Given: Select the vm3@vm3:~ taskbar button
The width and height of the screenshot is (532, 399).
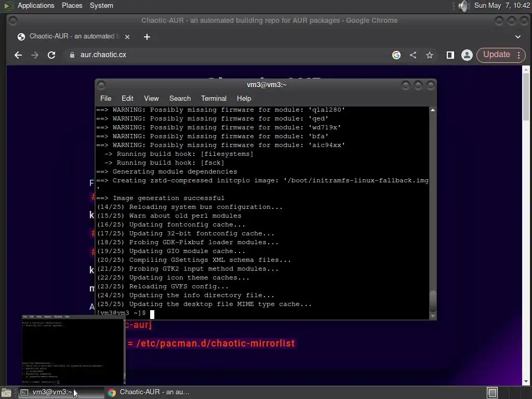Looking at the screenshot, I should point(60,392).
